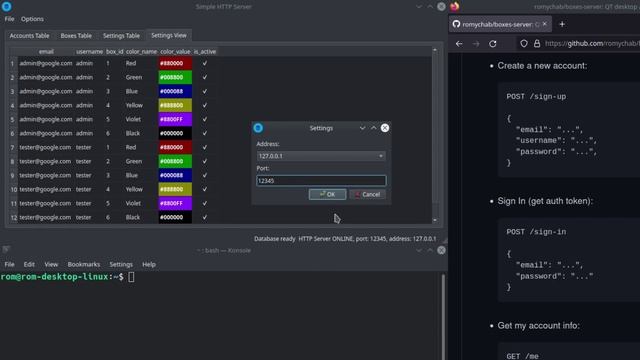This screenshot has width=640, height=360.
Task: Switch to the Boxes Table tab
Action: (x=76, y=36)
